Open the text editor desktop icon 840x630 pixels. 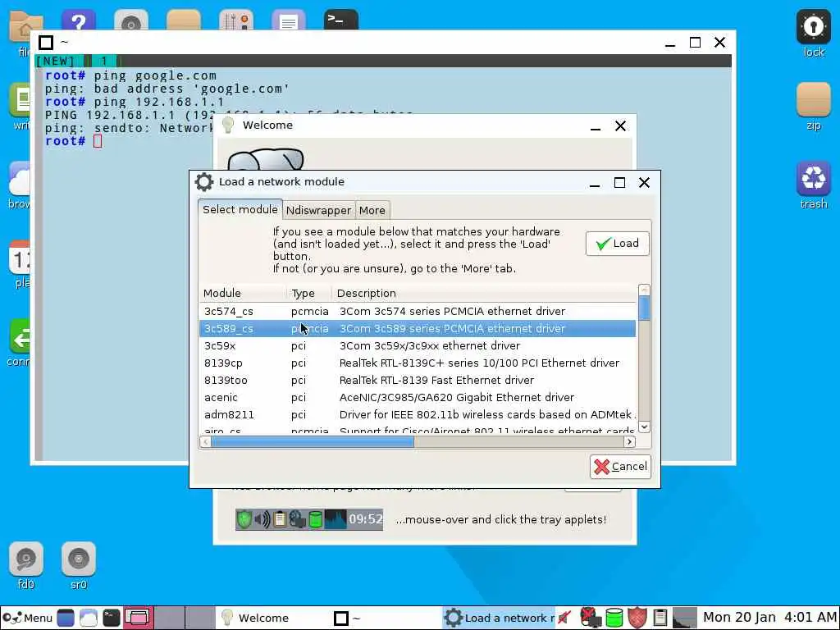coord(288,21)
